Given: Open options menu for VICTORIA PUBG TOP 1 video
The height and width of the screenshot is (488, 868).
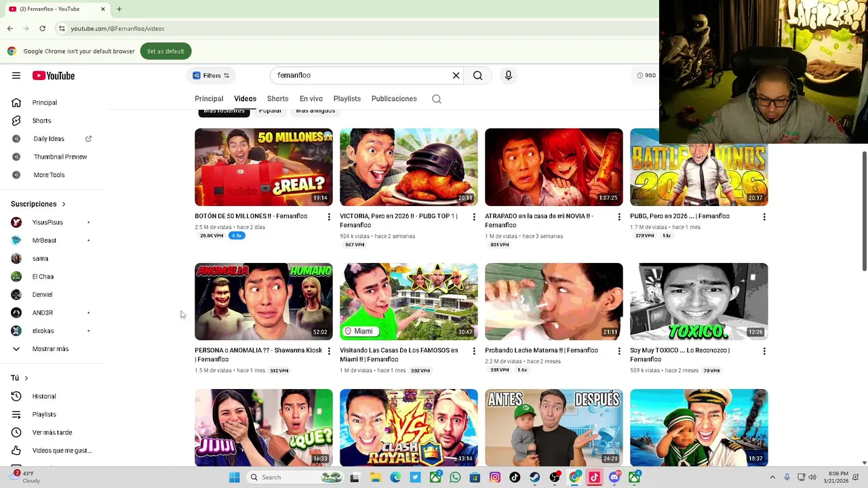Looking at the screenshot, I should 474,217.
